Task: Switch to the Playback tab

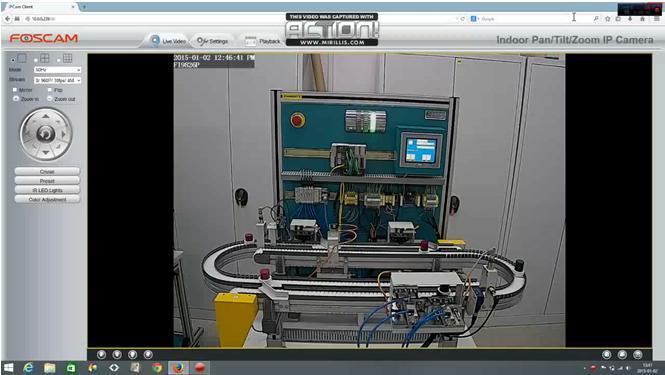Action: click(263, 41)
